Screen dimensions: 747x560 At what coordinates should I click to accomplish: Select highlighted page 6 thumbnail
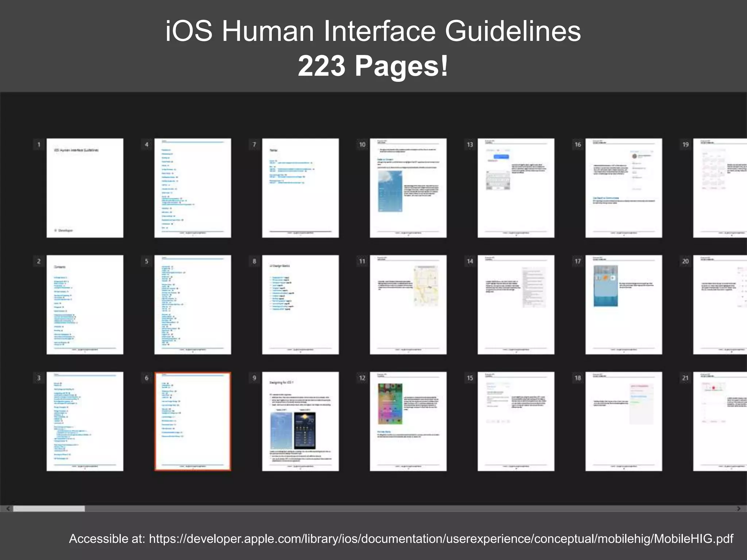[x=193, y=421]
